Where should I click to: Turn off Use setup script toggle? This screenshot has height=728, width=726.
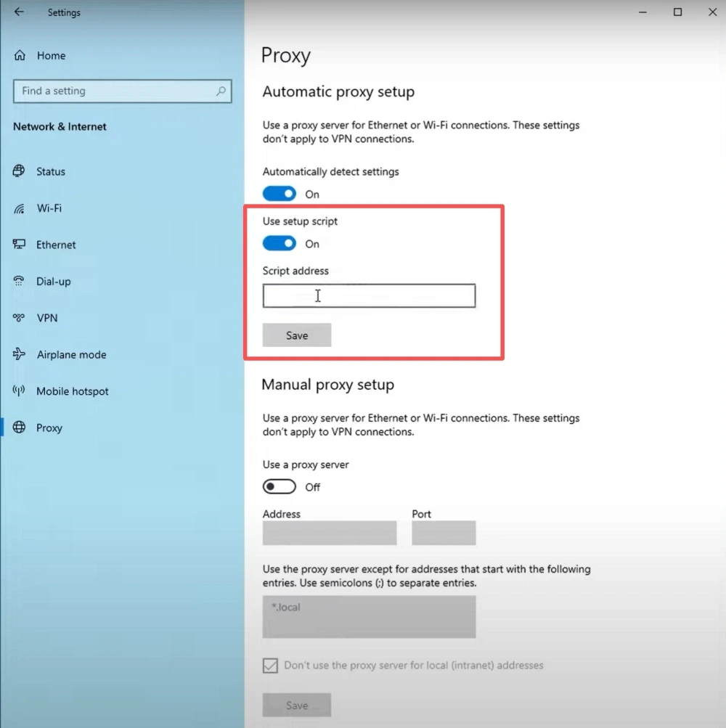coord(280,243)
